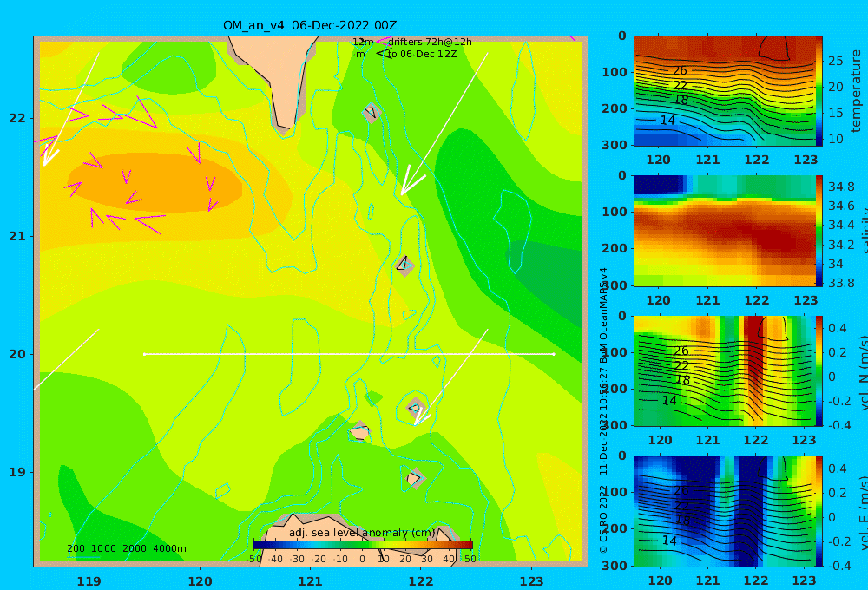Click the orange high sea-level anomaly eddy

pos(155,183)
